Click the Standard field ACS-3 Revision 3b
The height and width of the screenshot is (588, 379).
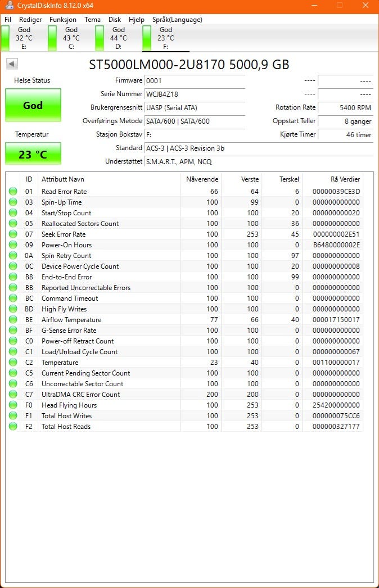(259, 148)
